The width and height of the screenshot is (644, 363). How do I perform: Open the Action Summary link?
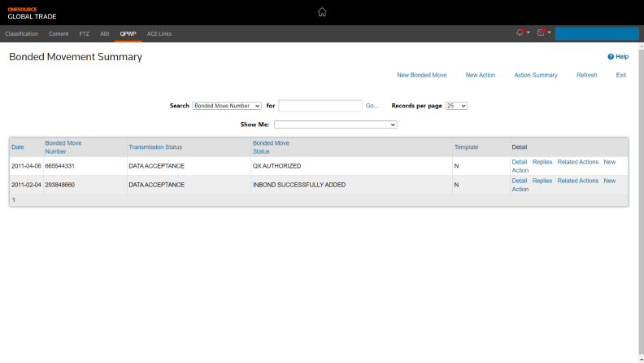pos(536,75)
